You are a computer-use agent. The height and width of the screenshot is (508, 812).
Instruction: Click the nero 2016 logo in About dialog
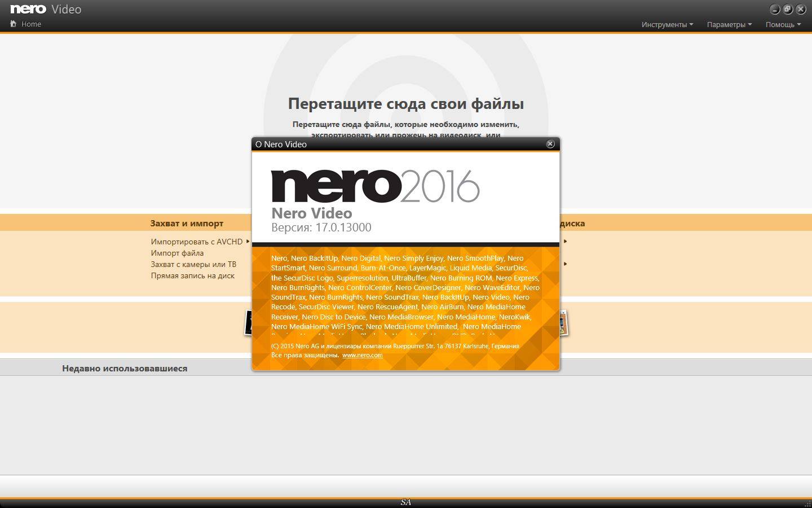coord(375,186)
